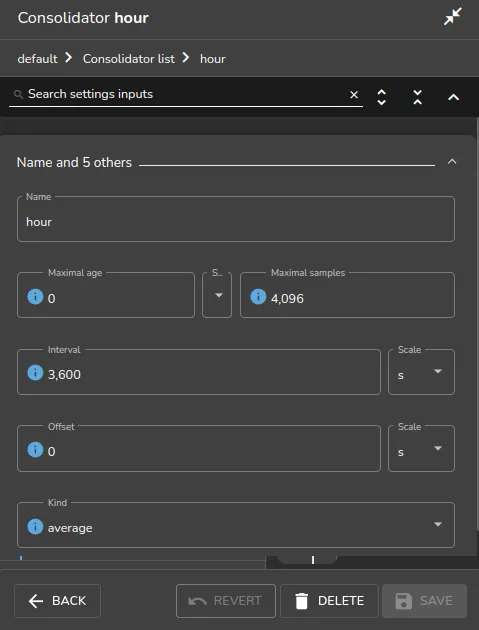This screenshot has height=630, width=479.
Task: Click the DELETE button
Action: tap(329, 601)
